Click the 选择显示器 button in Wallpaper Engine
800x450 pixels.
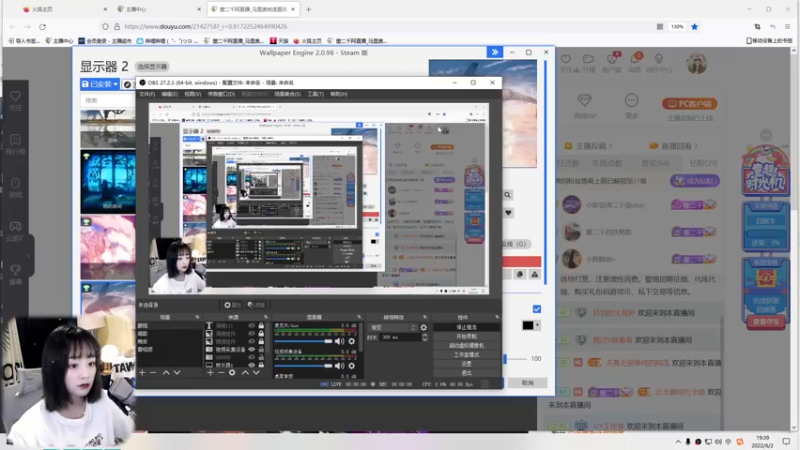[152, 66]
